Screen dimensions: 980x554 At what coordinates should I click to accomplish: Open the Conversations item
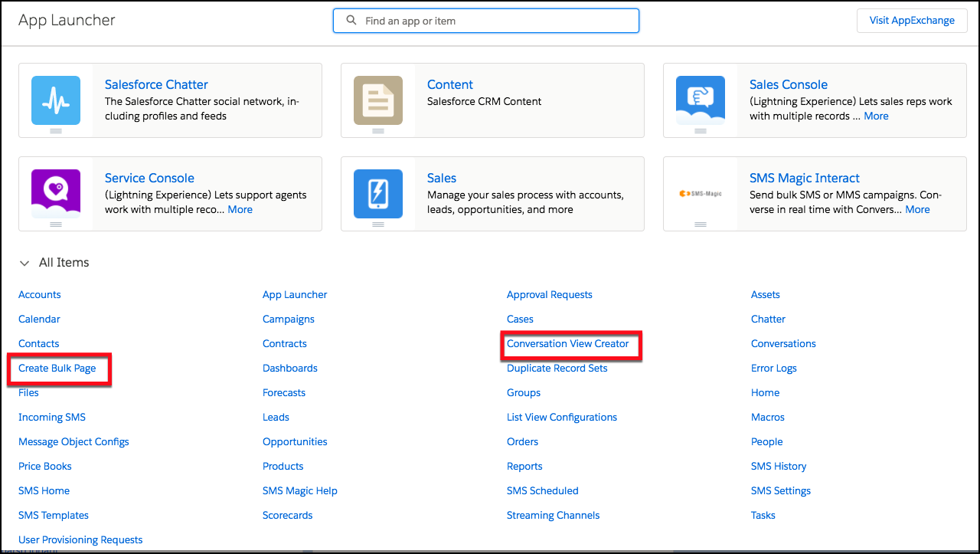(x=783, y=344)
